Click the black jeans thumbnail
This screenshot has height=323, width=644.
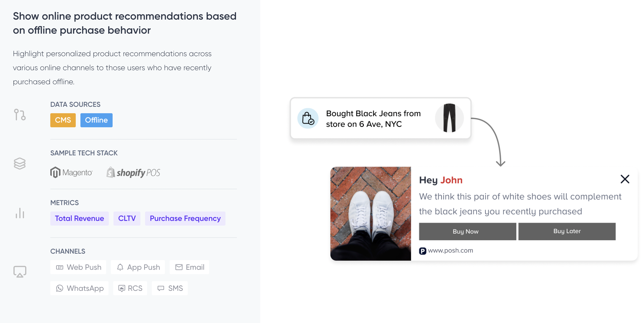(x=449, y=118)
